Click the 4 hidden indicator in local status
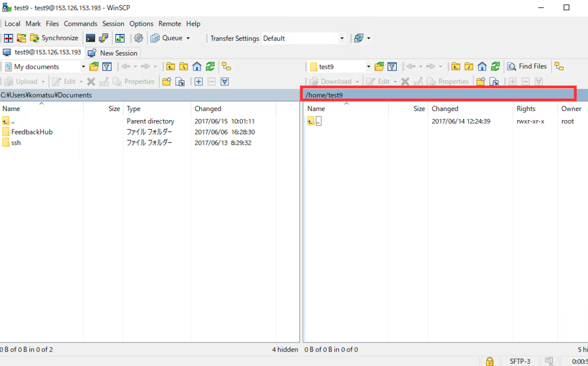This screenshot has height=366, width=588. (x=285, y=349)
